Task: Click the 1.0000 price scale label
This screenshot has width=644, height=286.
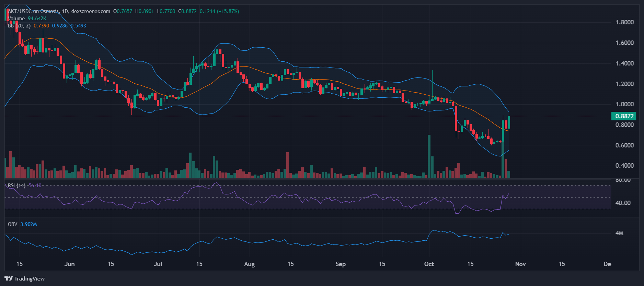Action: tap(624, 104)
